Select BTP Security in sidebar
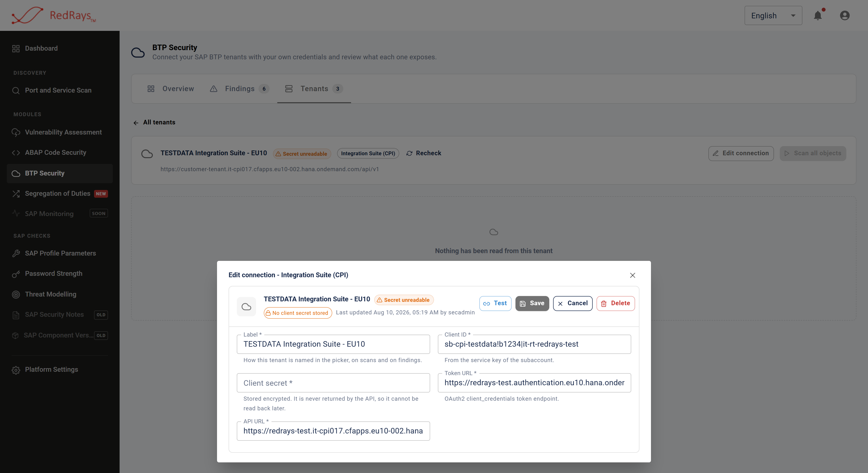This screenshot has height=473, width=868. coord(60,173)
